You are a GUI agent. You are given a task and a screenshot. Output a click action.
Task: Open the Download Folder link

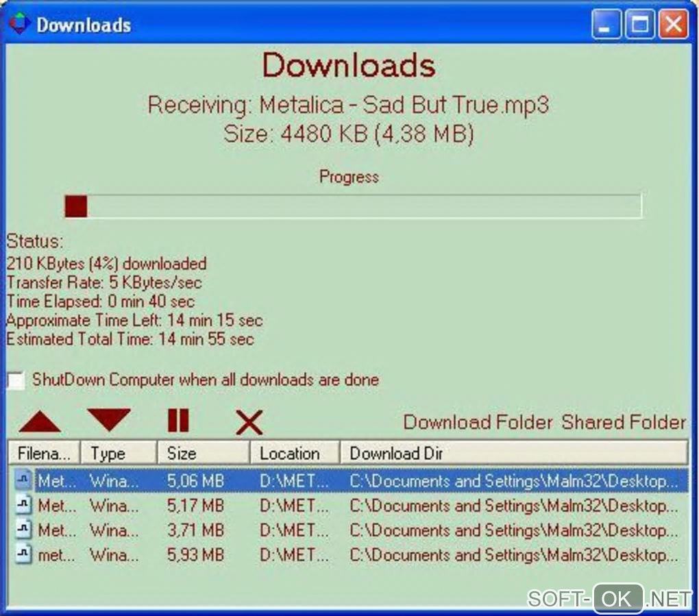click(x=478, y=422)
